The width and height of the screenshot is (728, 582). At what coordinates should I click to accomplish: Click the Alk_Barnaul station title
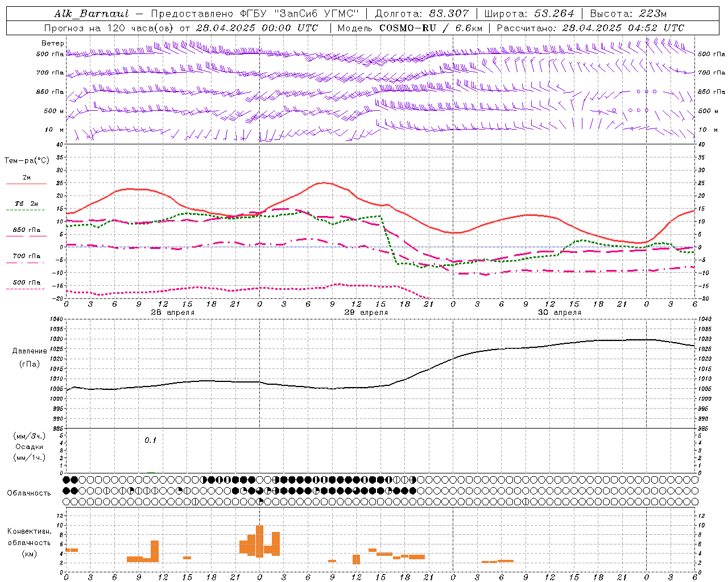pos(92,14)
